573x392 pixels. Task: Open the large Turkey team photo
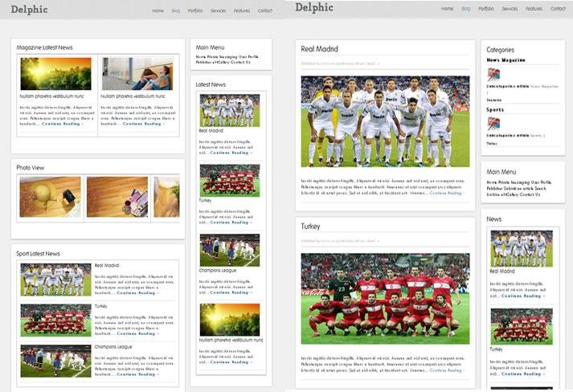(385, 299)
